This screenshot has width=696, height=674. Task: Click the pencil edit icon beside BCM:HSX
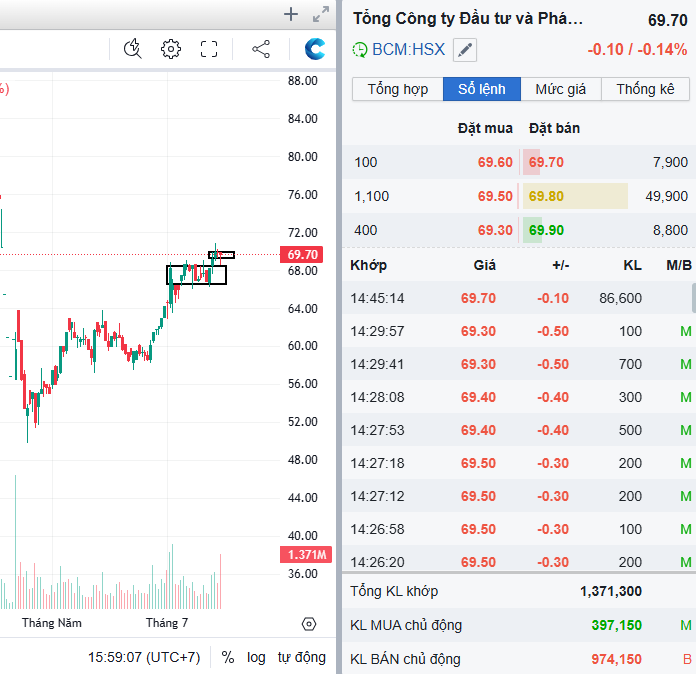coord(465,49)
